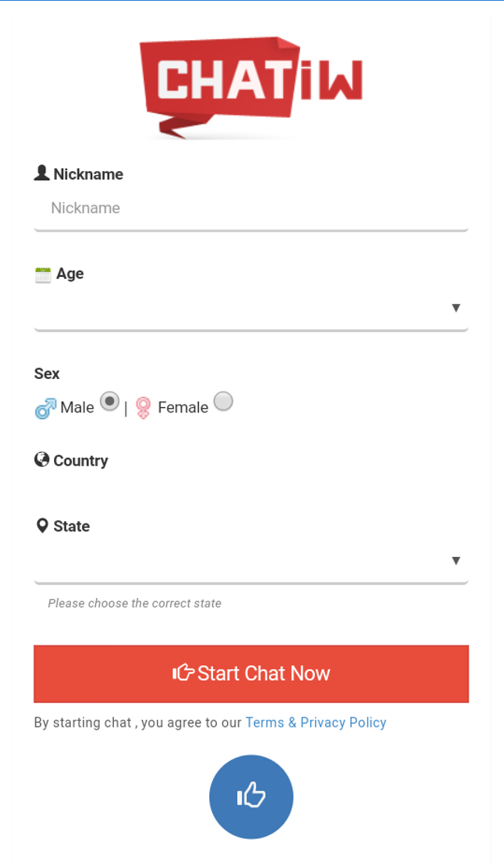504x866 pixels.
Task: Click inside the Nickname input field
Action: (x=251, y=208)
